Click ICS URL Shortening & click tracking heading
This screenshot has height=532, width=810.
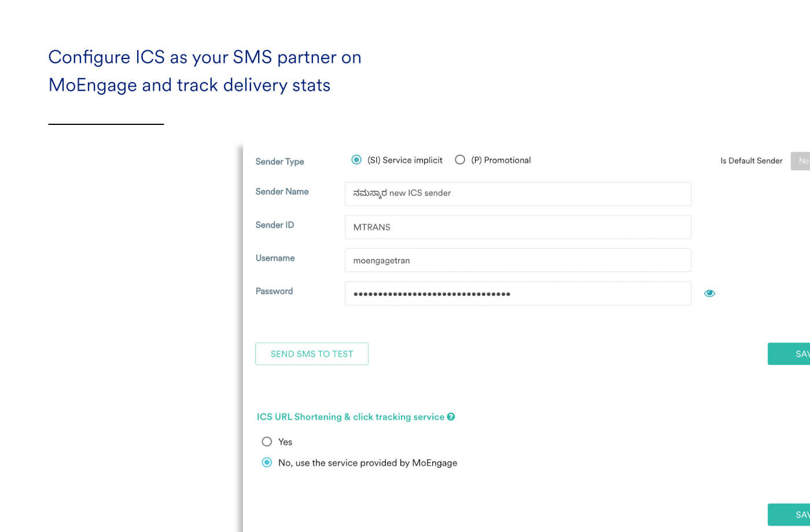(x=351, y=417)
